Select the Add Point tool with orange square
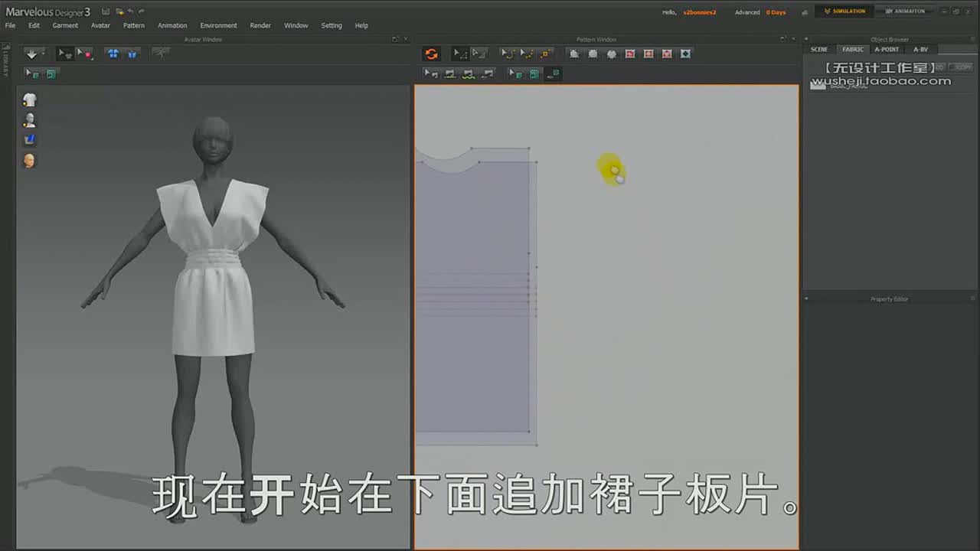Image resolution: width=980 pixels, height=551 pixels. tap(544, 54)
